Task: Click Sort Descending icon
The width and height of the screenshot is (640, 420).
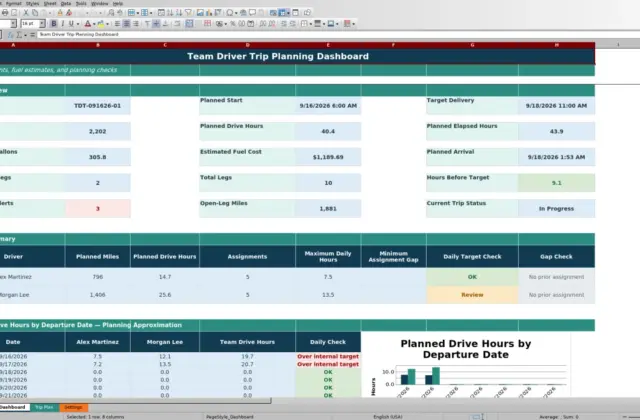Action: click(179, 13)
